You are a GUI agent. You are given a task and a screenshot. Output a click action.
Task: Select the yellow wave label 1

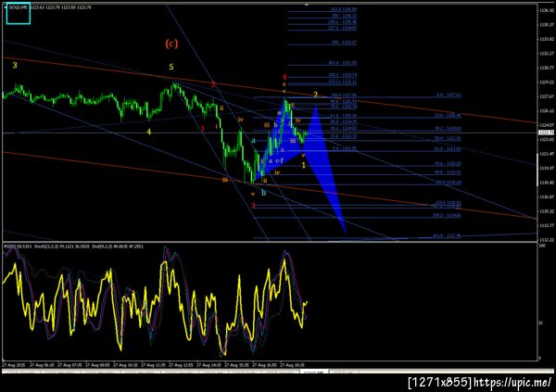(304, 165)
